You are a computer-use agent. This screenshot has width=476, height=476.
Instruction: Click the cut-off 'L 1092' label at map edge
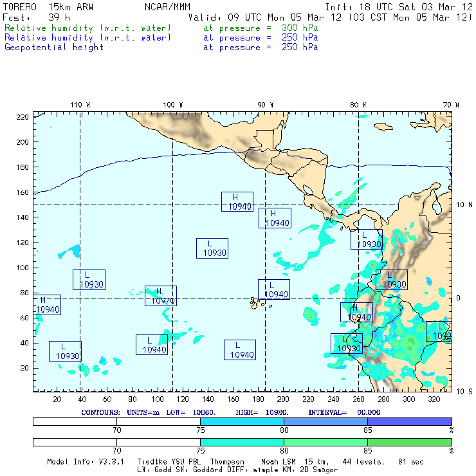point(439,331)
